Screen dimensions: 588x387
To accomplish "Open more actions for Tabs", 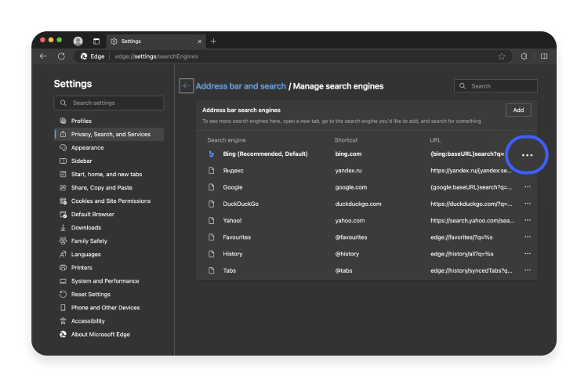I will coord(528,270).
